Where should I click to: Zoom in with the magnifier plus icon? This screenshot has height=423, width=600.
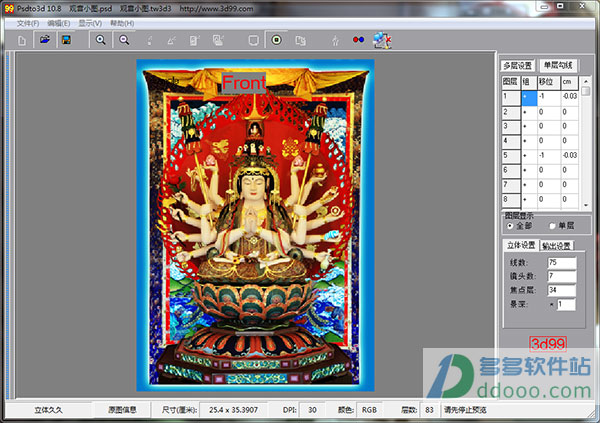[x=101, y=40]
